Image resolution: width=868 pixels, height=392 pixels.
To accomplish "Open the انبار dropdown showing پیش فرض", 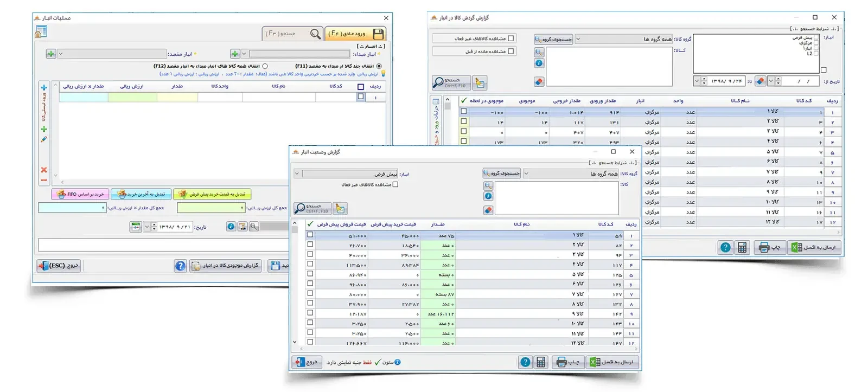I will tap(297, 174).
